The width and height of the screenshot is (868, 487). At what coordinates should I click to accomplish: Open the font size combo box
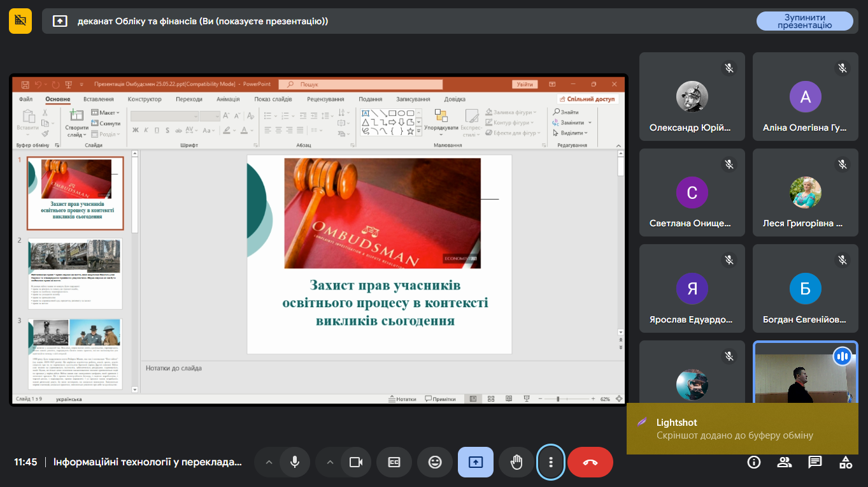(x=210, y=116)
